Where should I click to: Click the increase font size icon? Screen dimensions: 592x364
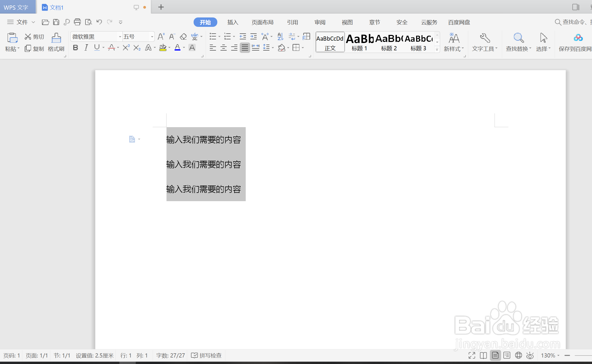[161, 37]
